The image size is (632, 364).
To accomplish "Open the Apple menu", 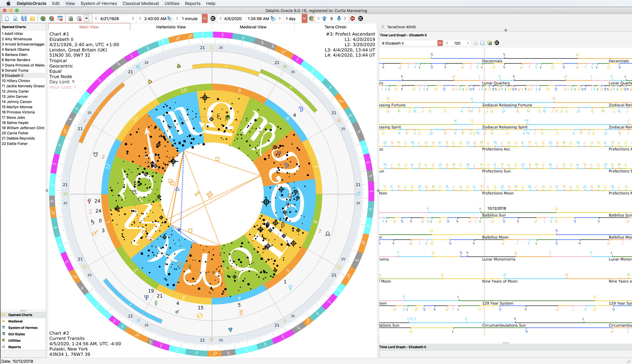I will coord(8,3).
